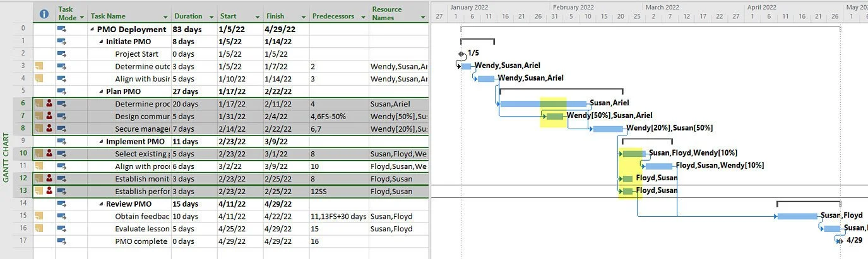Click note icon in row 6
The image size is (868, 259).
coord(39,103)
